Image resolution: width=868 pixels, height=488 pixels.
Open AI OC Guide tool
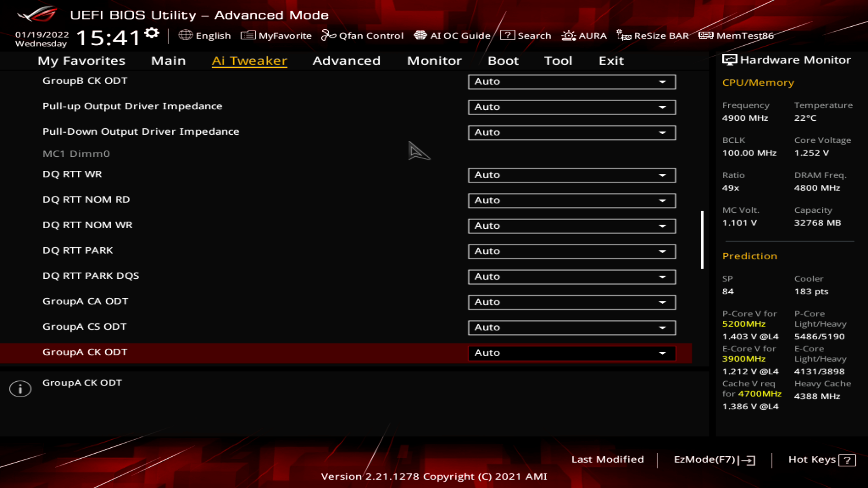[453, 35]
